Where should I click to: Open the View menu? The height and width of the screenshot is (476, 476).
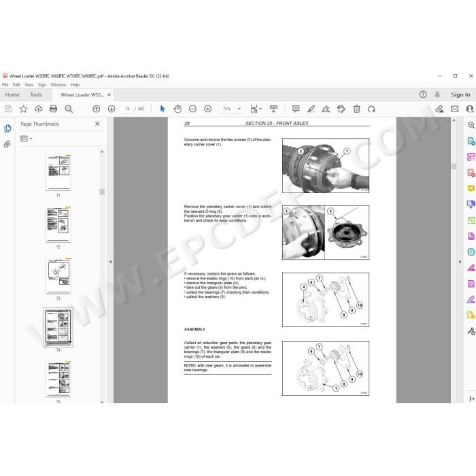pyautogui.click(x=29, y=85)
